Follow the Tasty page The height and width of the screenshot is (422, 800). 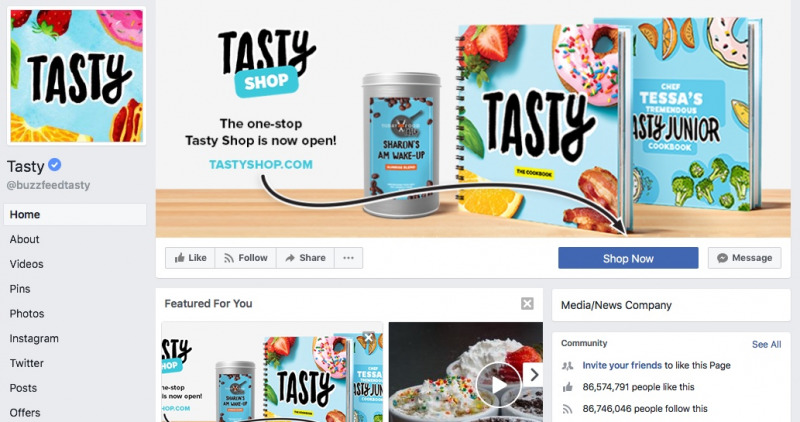point(245,258)
